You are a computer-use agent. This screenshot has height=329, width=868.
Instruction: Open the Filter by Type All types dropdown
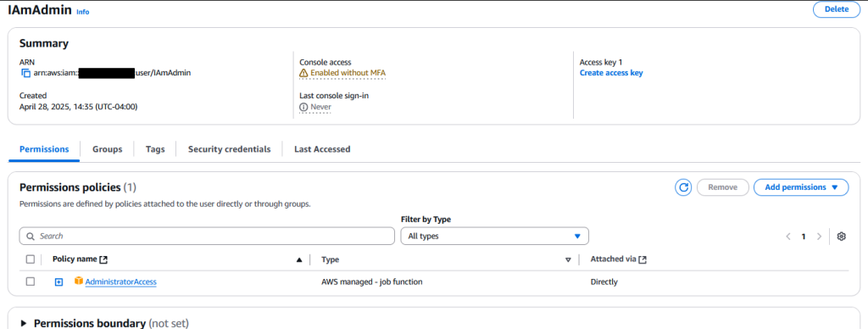point(494,236)
